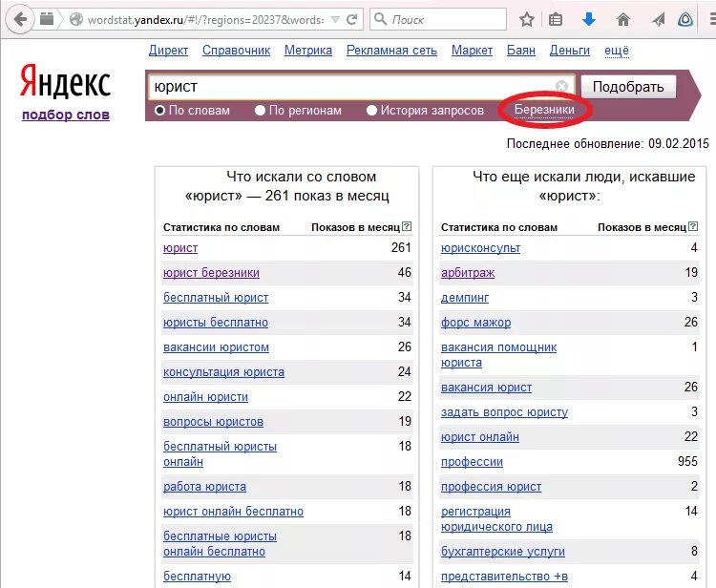
Task: Open the юрисконсульт query link
Action: coord(481,248)
